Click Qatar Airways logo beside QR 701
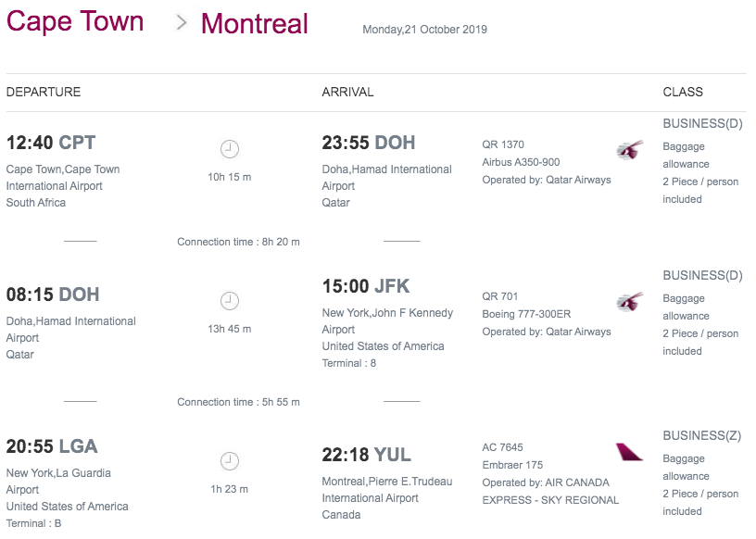The width and height of the screenshot is (756, 539). [x=630, y=302]
